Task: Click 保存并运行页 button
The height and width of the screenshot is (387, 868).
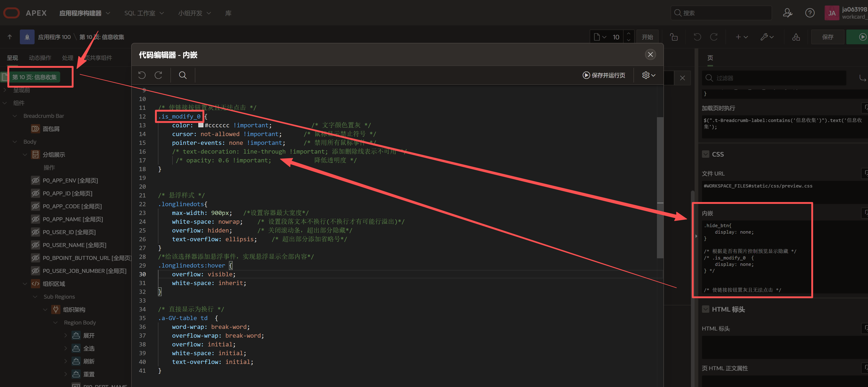Action: (x=604, y=75)
